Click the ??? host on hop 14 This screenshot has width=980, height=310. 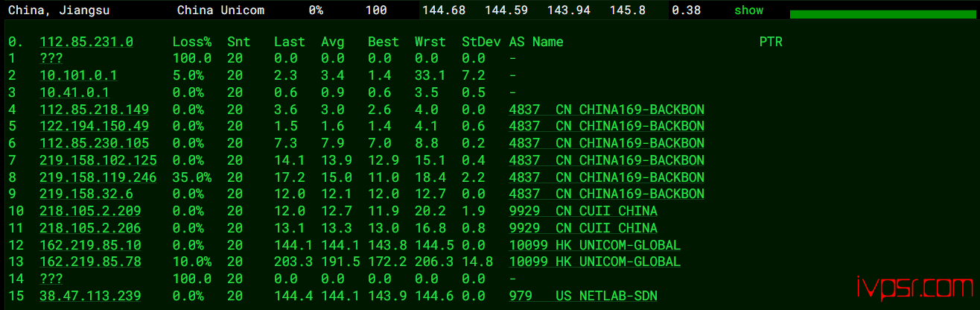pos(51,279)
